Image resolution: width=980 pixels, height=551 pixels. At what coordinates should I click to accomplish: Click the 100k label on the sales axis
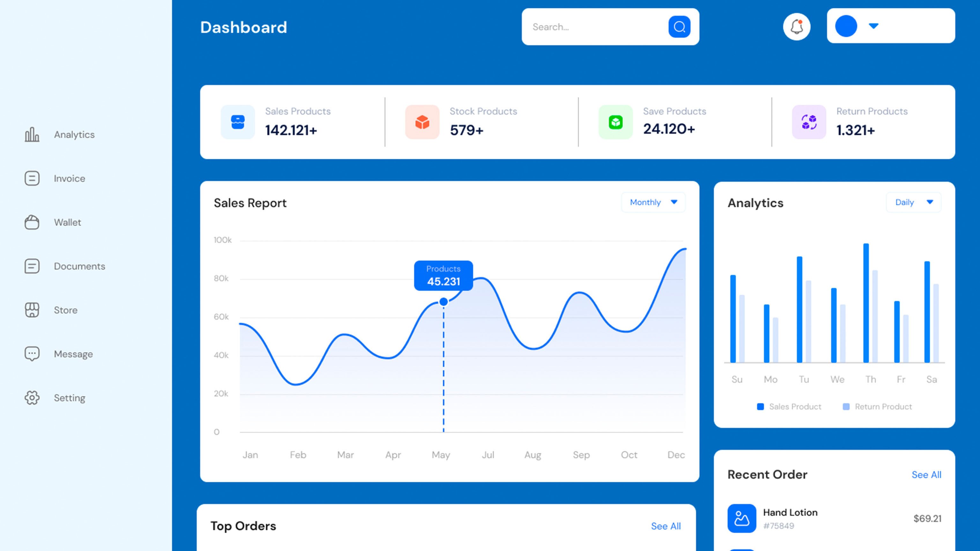click(223, 240)
